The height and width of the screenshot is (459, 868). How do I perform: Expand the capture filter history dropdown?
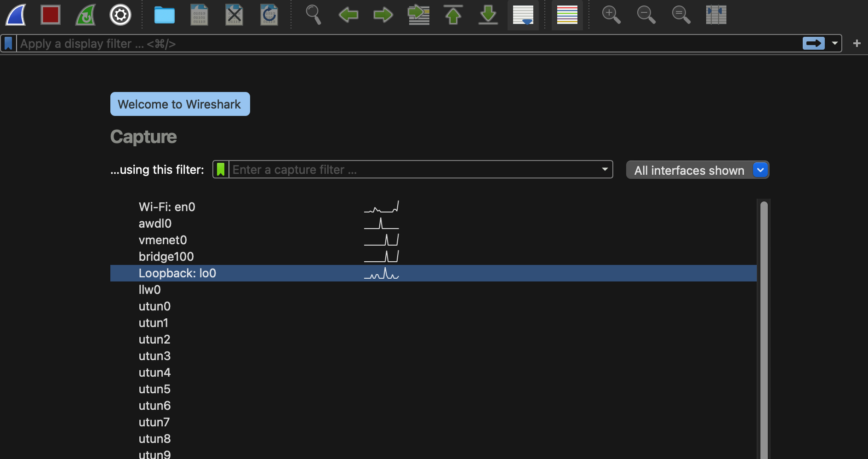pos(605,169)
